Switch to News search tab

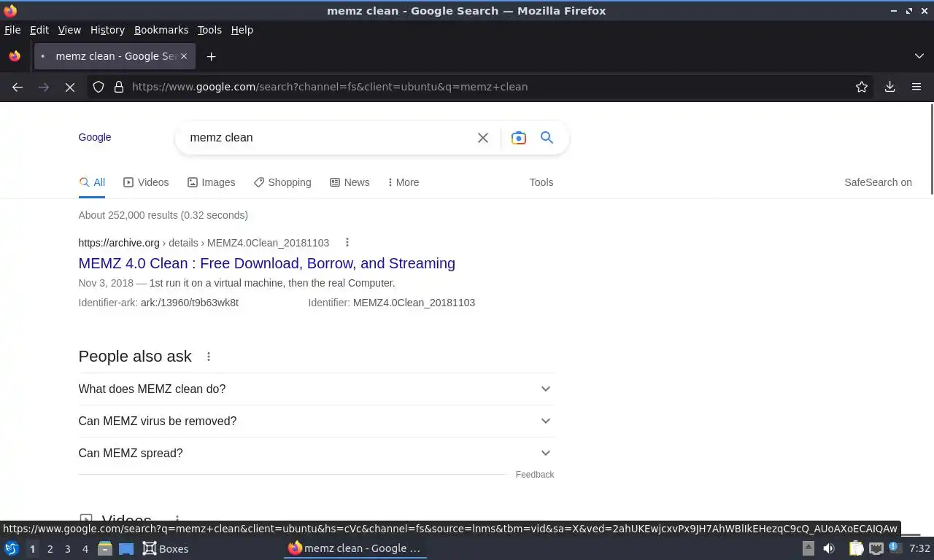350,182
